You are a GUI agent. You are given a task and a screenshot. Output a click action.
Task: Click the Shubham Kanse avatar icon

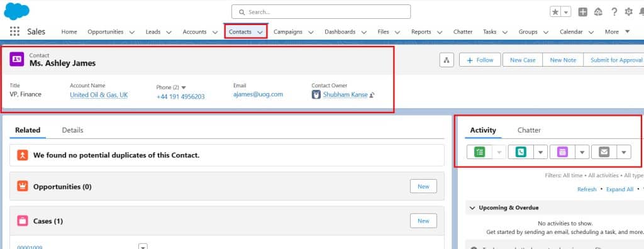coord(316,95)
